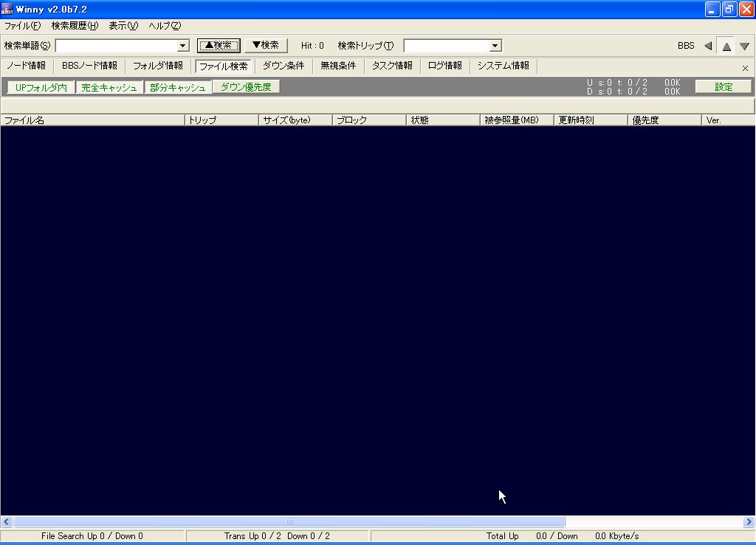Sort by 更新時刻 column header
756x545 pixels.
point(591,120)
